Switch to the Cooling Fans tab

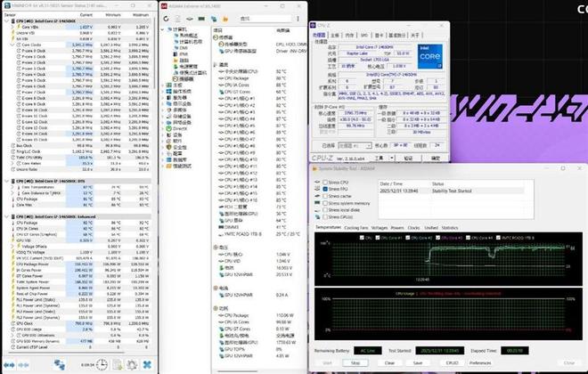(x=356, y=228)
